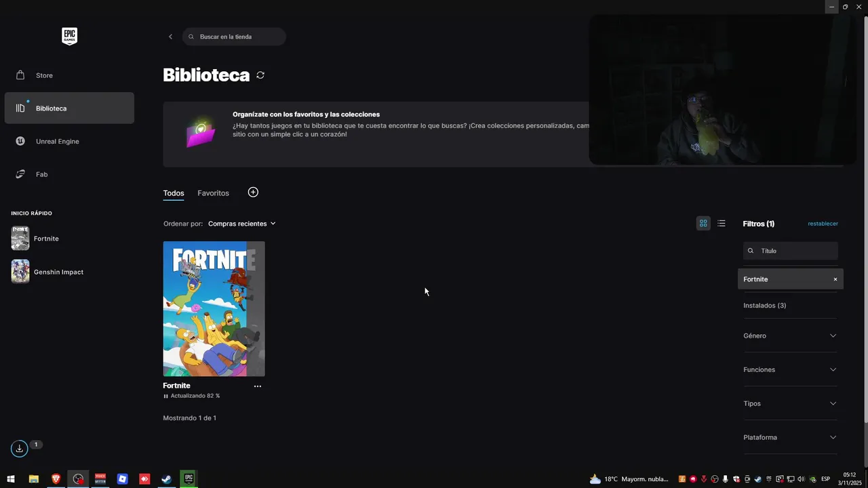This screenshot has height=488, width=868.
Task: Click the Genshin Impact quick launch thumbnail
Action: tap(20, 272)
